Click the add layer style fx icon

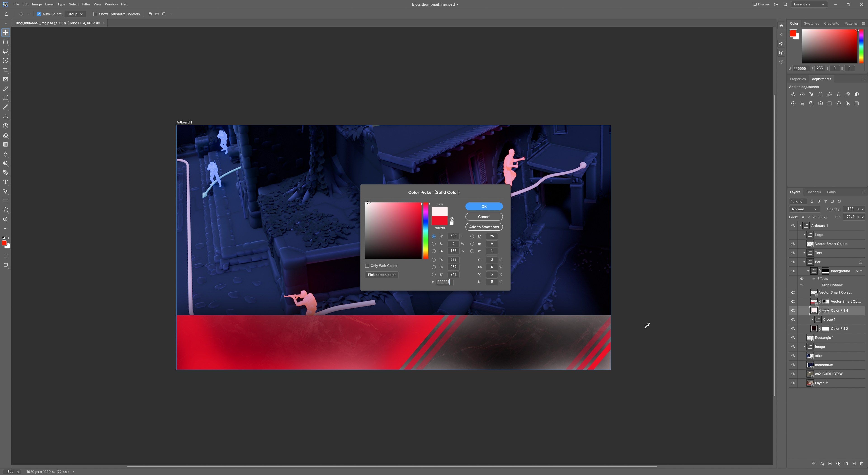point(822,463)
